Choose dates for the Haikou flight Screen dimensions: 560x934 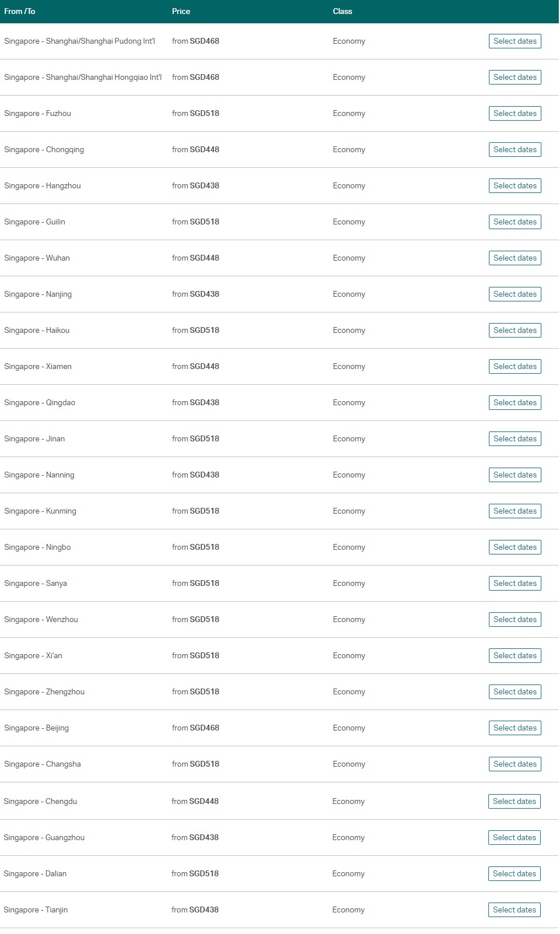[515, 331]
